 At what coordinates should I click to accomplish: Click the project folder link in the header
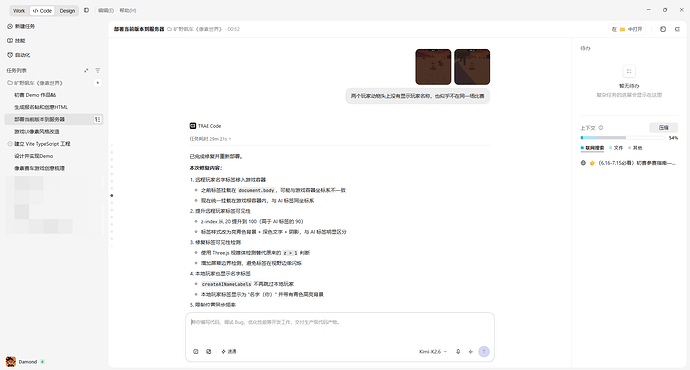point(194,29)
